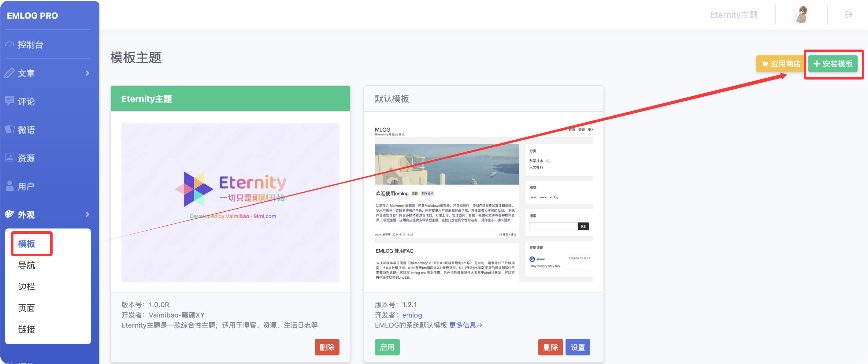The height and width of the screenshot is (364, 868).
Task: Click the Eternity theme preview thumbnail
Action: [x=230, y=202]
